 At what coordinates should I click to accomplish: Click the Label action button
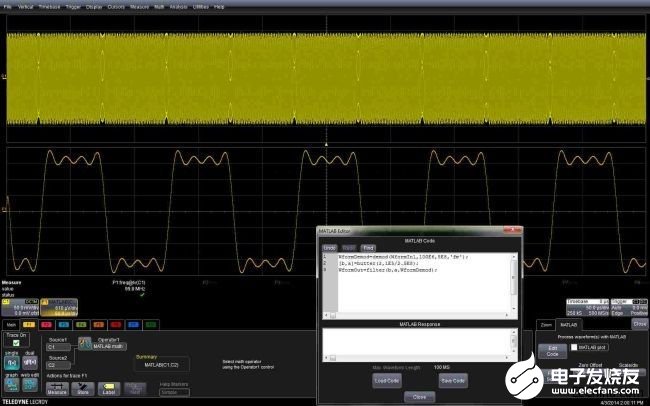click(109, 389)
